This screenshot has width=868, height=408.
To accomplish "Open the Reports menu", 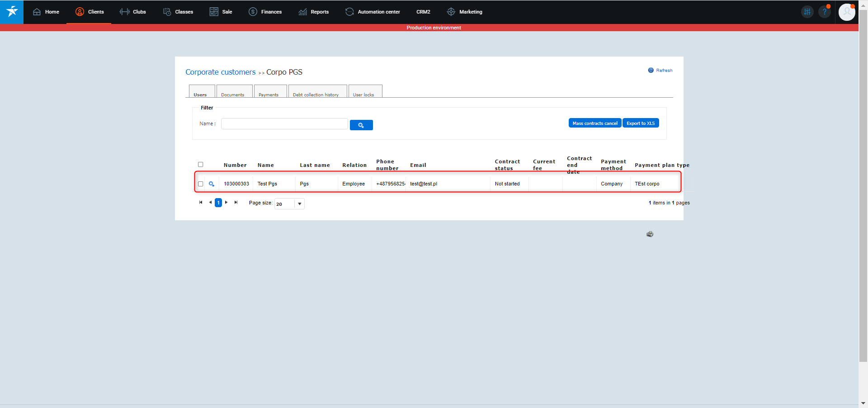I will tap(314, 12).
